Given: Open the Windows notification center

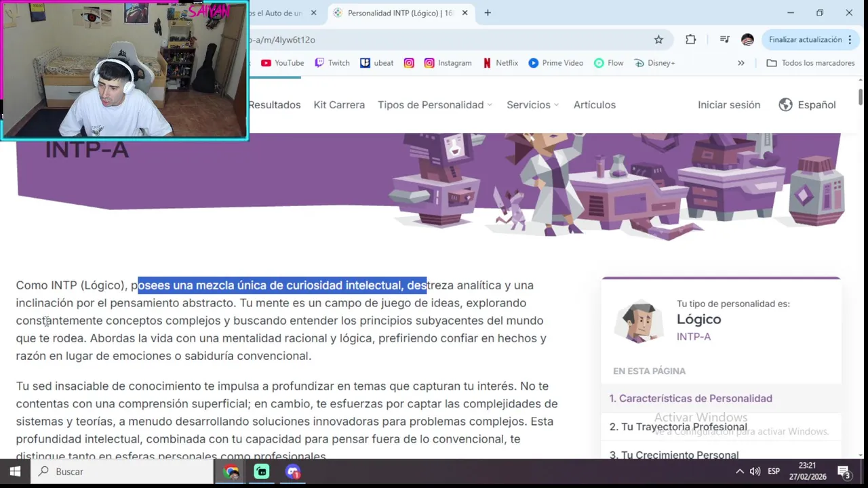Looking at the screenshot, I should point(844,472).
